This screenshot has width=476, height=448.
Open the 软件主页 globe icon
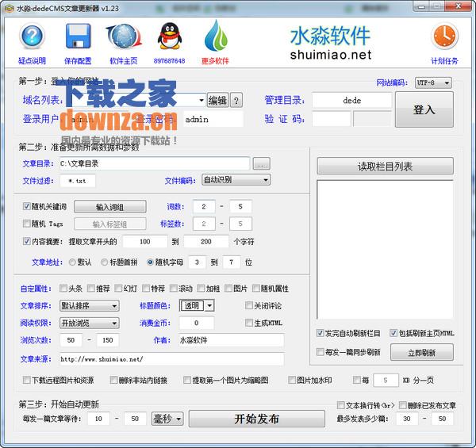coord(124,36)
